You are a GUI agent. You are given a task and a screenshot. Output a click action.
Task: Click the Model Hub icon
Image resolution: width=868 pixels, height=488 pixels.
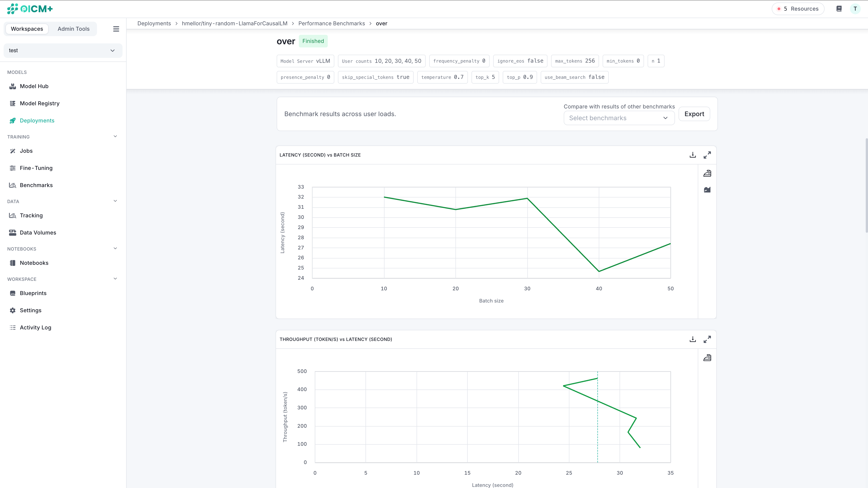click(12, 86)
